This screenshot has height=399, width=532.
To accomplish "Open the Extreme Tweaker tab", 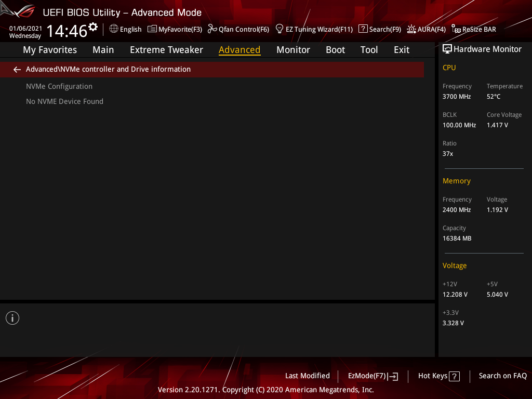I will point(167,50).
